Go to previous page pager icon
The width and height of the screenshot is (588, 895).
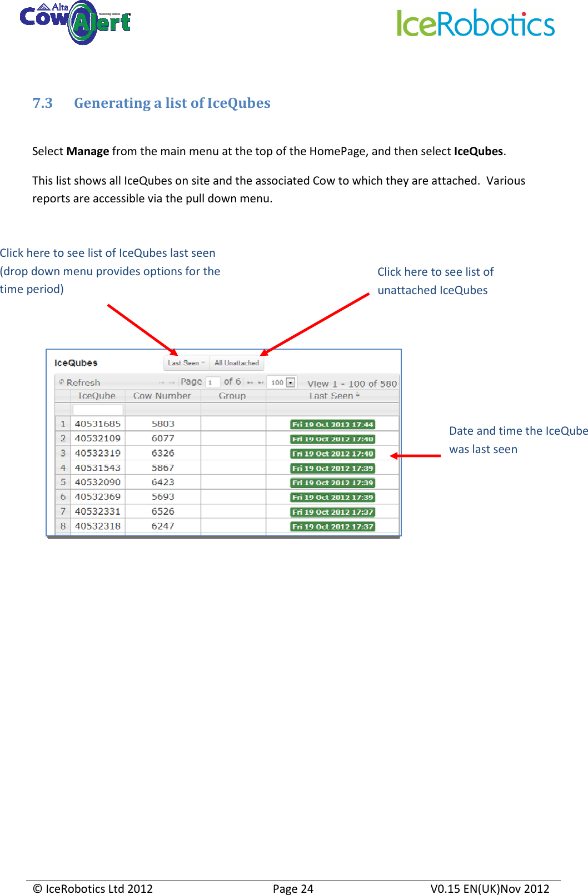coord(172,382)
